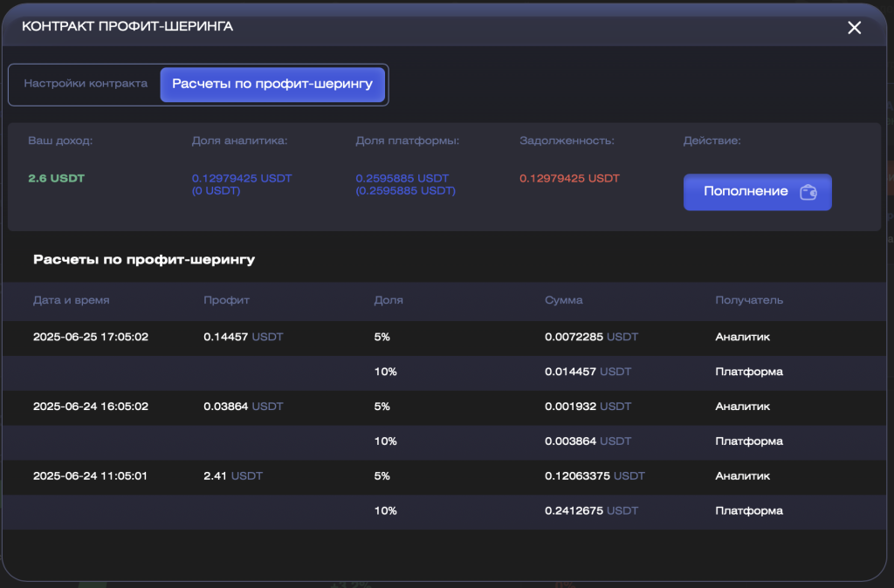Click the date 2025-06-24 11:05:01
Image resolution: width=894 pixels, height=588 pixels.
90,475
